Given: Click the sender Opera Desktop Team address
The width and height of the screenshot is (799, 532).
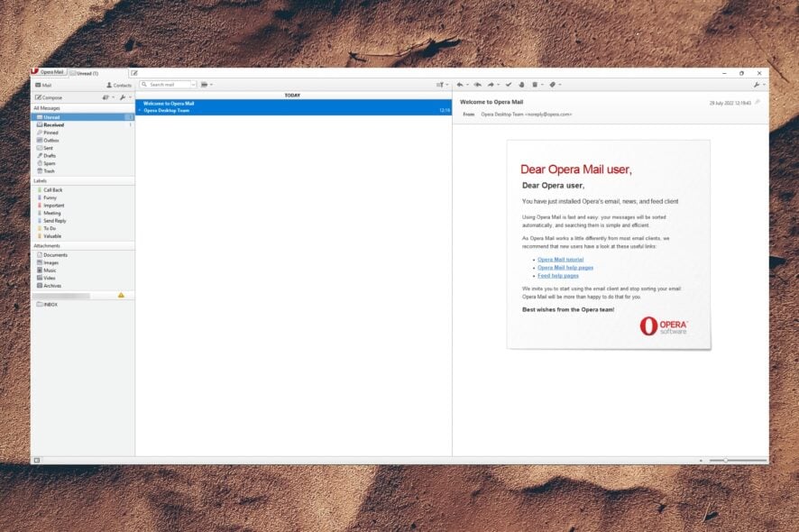Looking at the screenshot, I should coord(527,115).
